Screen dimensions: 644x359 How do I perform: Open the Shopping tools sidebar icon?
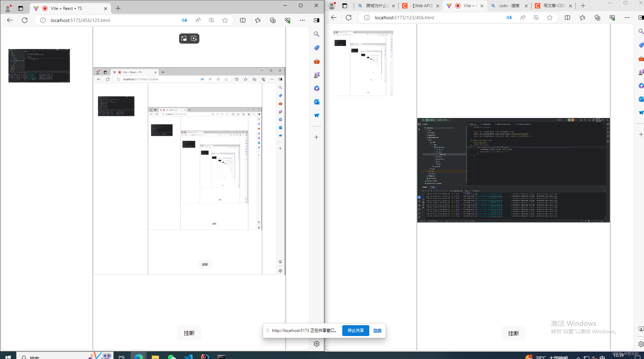pos(317,61)
